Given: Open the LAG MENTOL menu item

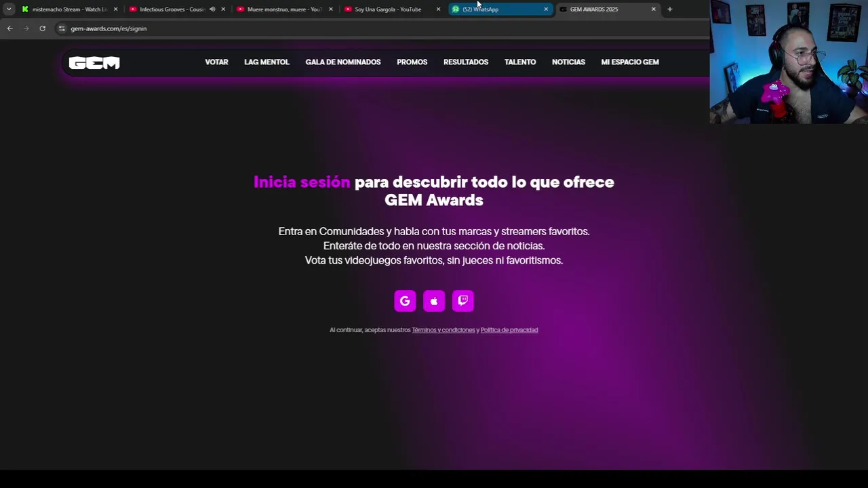Looking at the screenshot, I should pyautogui.click(x=267, y=62).
